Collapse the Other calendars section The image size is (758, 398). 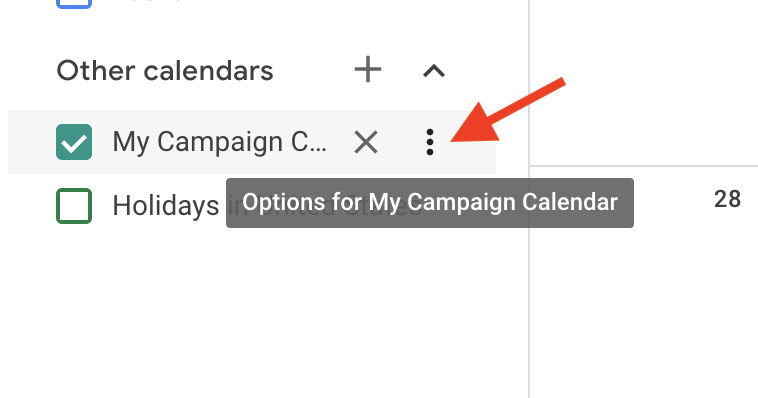(x=434, y=71)
